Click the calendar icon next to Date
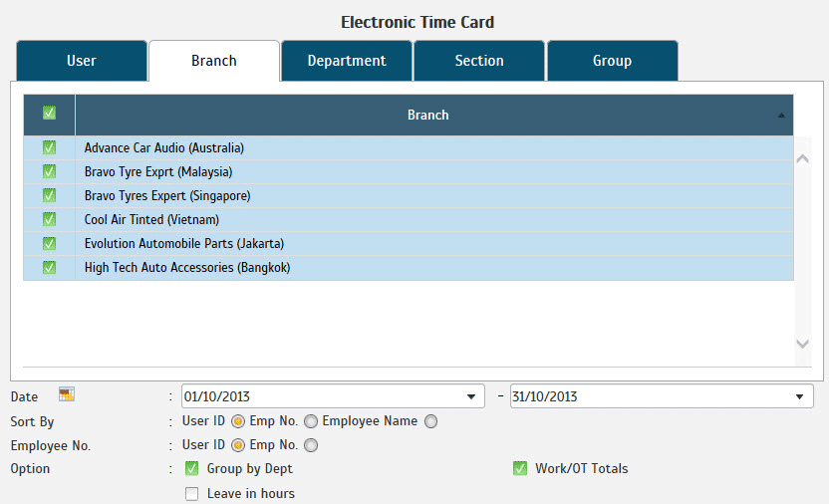829x504 pixels. 67,394
